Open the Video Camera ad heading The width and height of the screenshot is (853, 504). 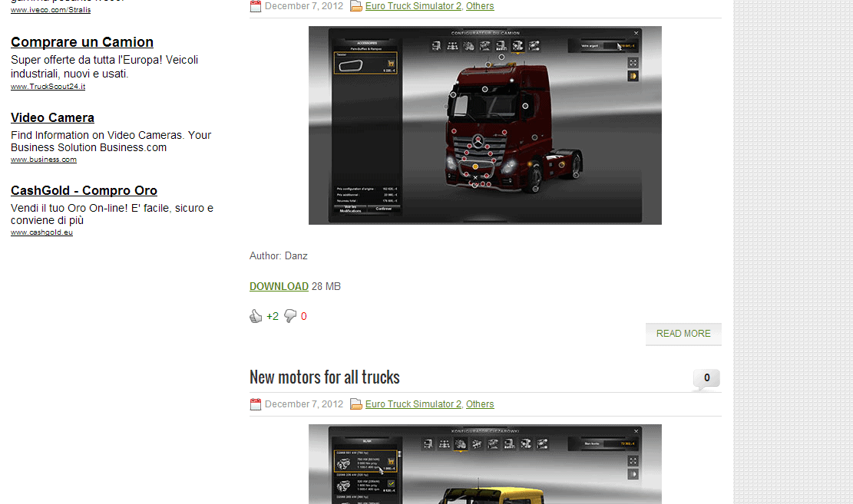pos(52,117)
